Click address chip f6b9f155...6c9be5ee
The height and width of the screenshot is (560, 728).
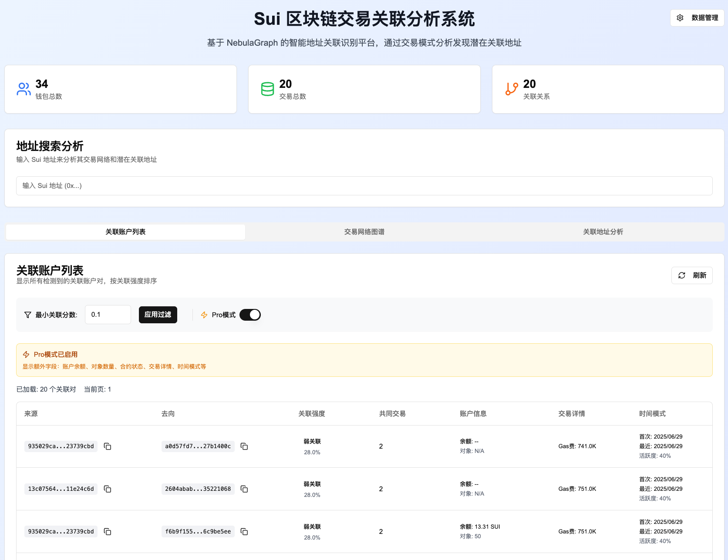click(x=198, y=532)
